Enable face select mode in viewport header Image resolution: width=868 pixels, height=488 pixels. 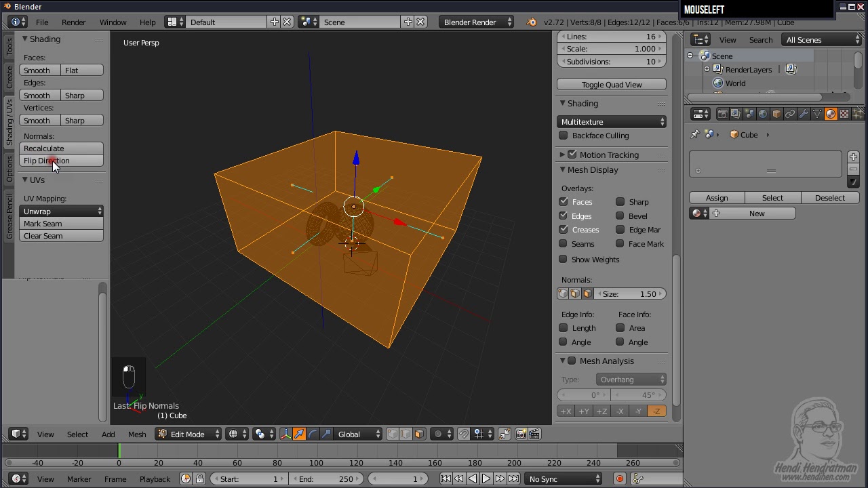pos(419,434)
